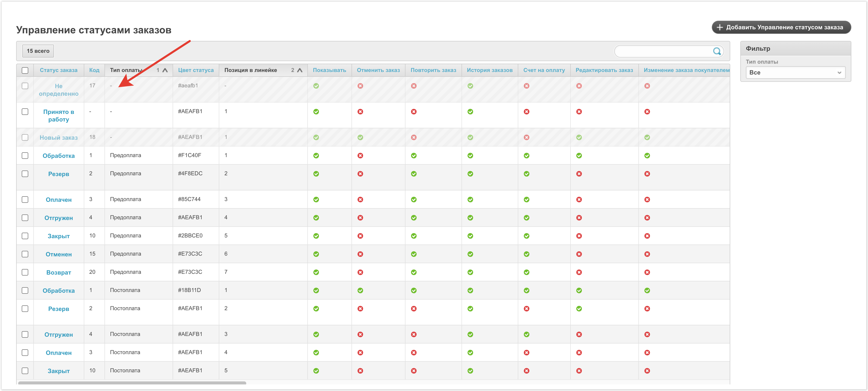Image resolution: width=868 pixels, height=391 pixels.
Task: Open the Тип оплаты filter dropdown
Action: (x=795, y=72)
